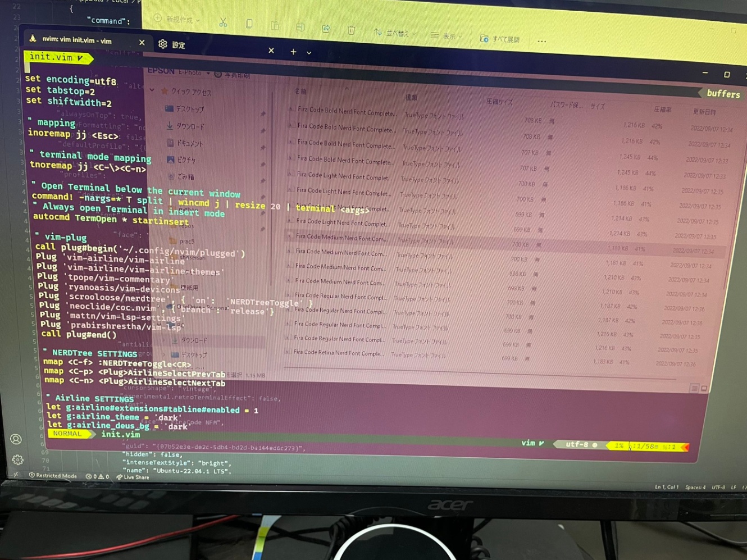Switch Explorer to details view icon
Image resolution: width=747 pixels, height=560 pixels.
(694, 388)
